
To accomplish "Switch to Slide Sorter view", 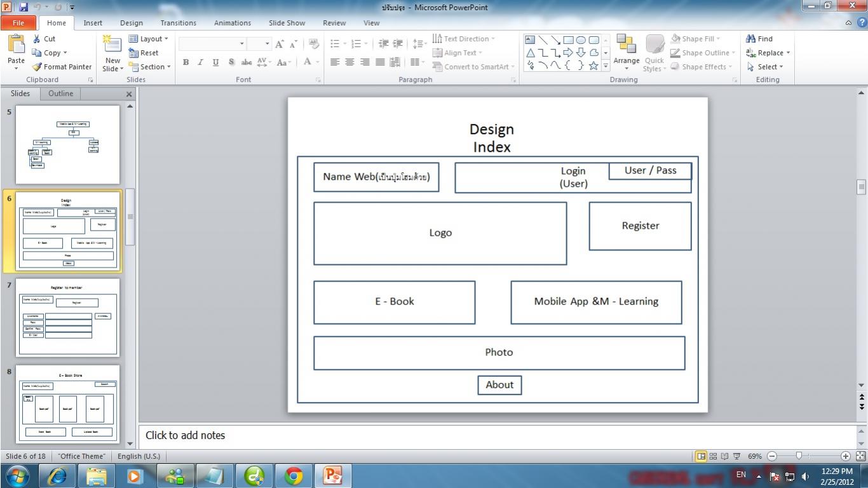I will pos(713,456).
